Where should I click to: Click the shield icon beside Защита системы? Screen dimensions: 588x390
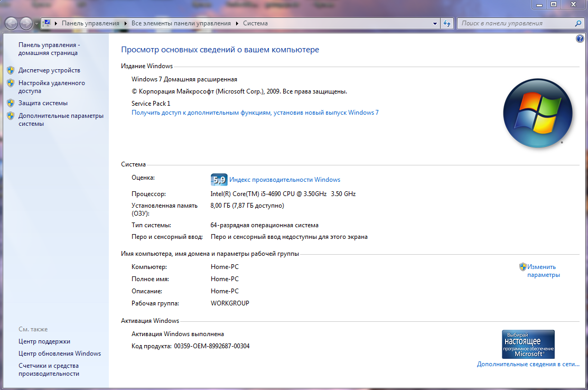[11, 103]
